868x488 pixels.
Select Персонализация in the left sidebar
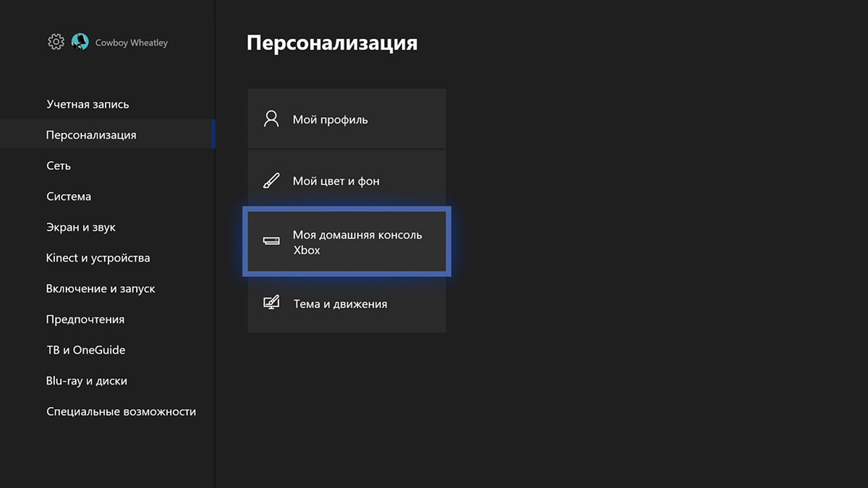[x=91, y=135]
